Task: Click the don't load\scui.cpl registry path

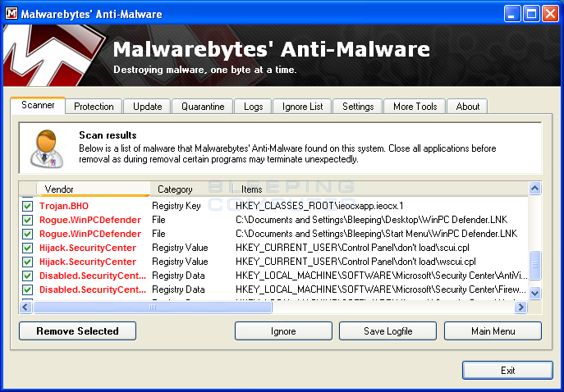Action: click(352, 248)
